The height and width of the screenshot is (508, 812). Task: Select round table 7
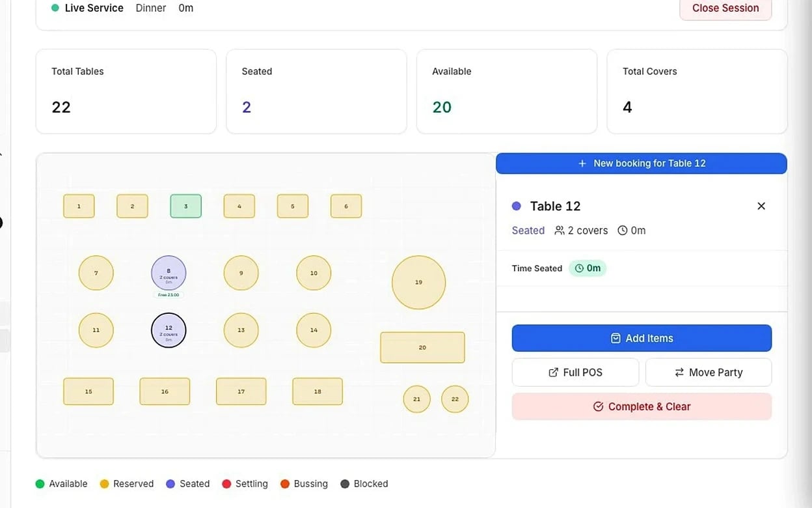(x=96, y=273)
